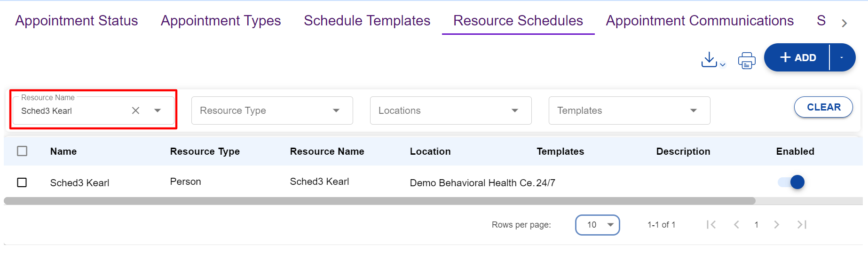This screenshot has height=253, width=868.
Task: Go to the previous results page
Action: [x=736, y=225]
